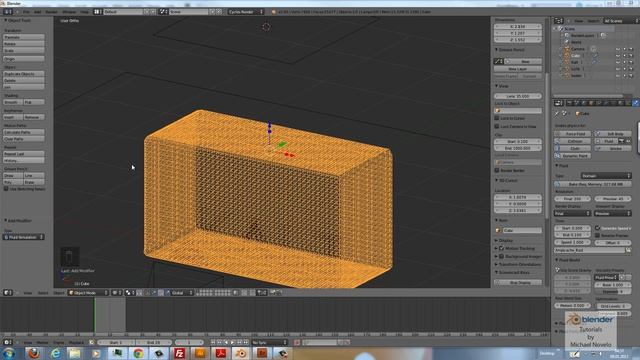This screenshot has width=640, height=360.
Task: Open the File menu
Action: coord(26,12)
